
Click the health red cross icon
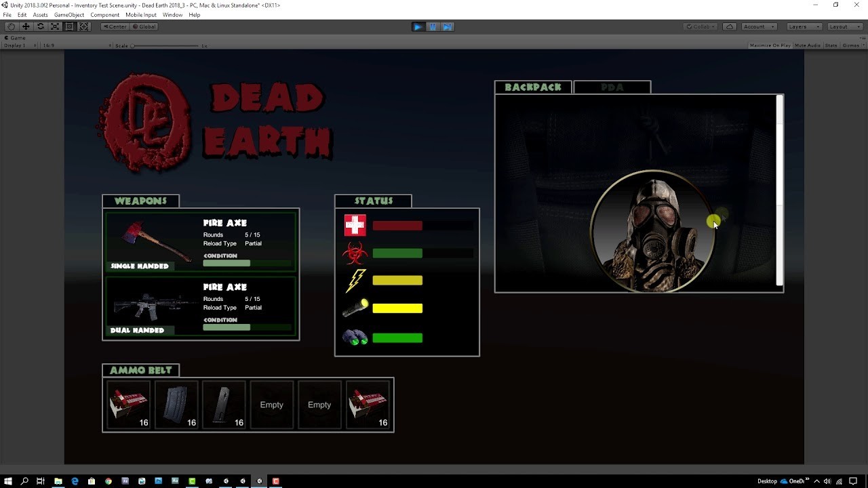[355, 225]
